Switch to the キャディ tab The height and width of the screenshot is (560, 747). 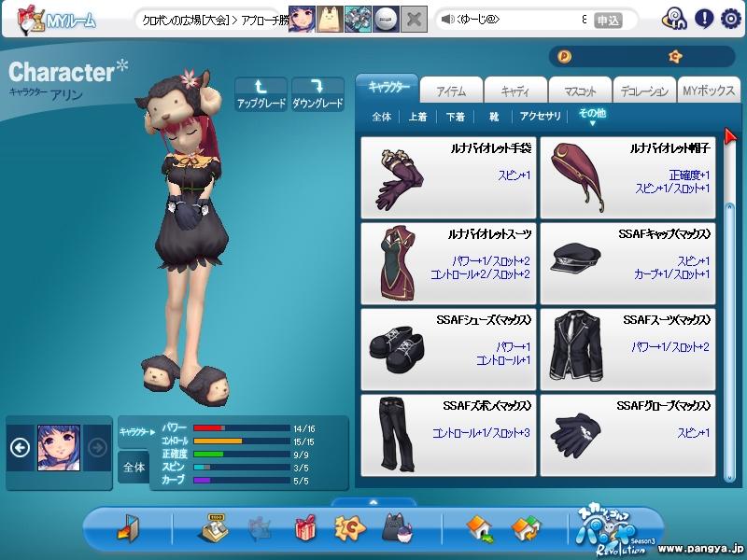pyautogui.click(x=515, y=90)
